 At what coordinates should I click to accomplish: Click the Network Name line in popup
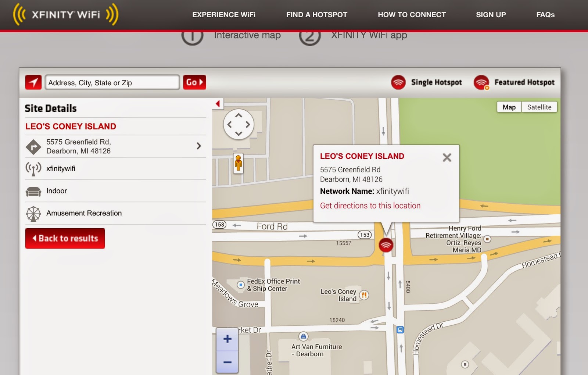tap(364, 191)
